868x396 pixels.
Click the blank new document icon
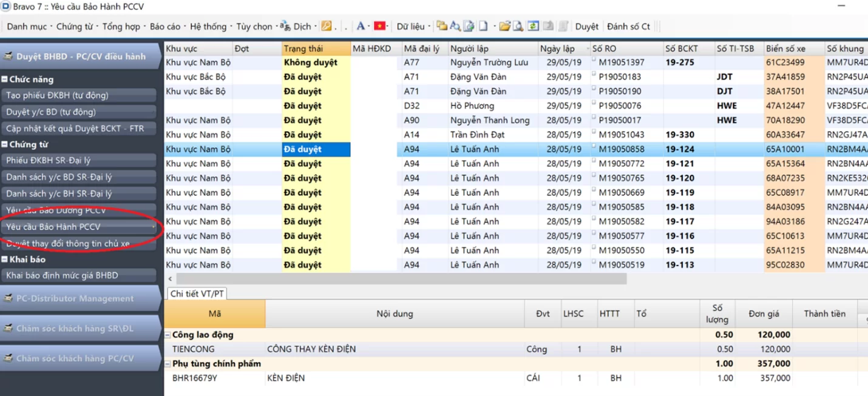[483, 26]
